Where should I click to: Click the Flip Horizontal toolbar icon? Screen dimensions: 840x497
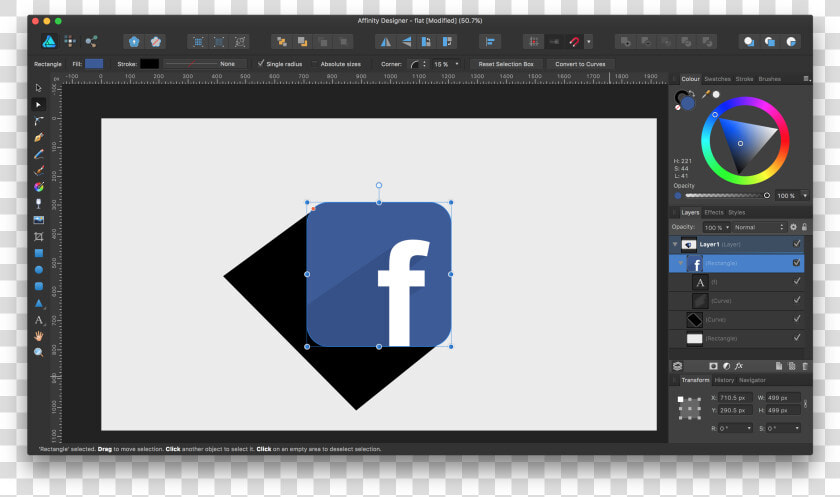coord(385,42)
